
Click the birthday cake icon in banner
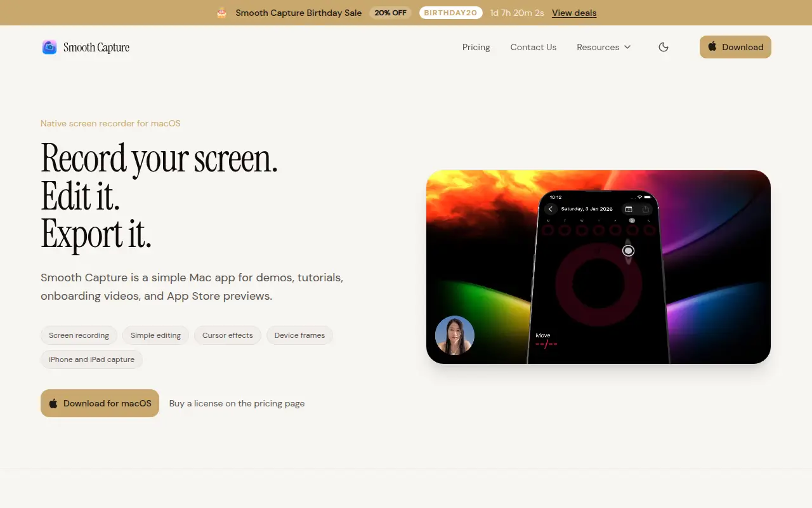[221, 13]
